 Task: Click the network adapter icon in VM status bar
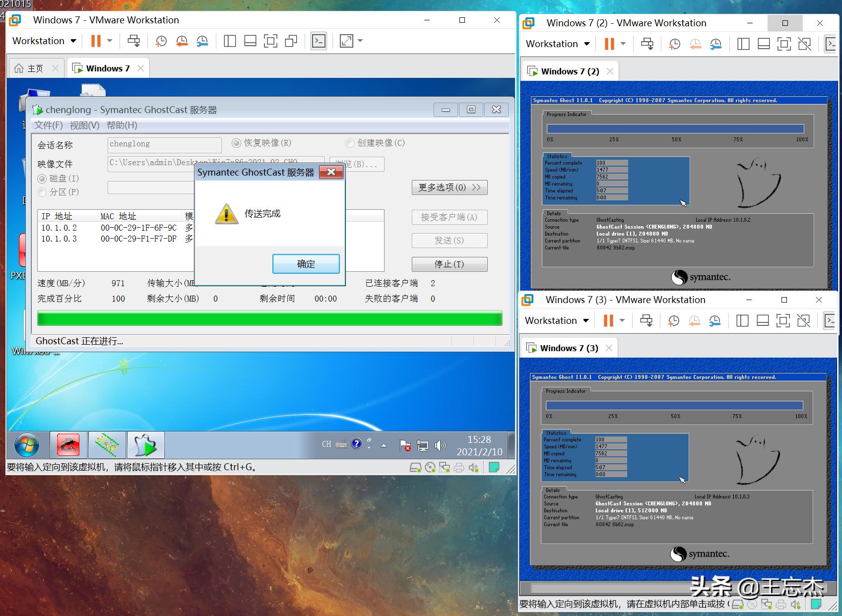pyautogui.click(x=444, y=467)
